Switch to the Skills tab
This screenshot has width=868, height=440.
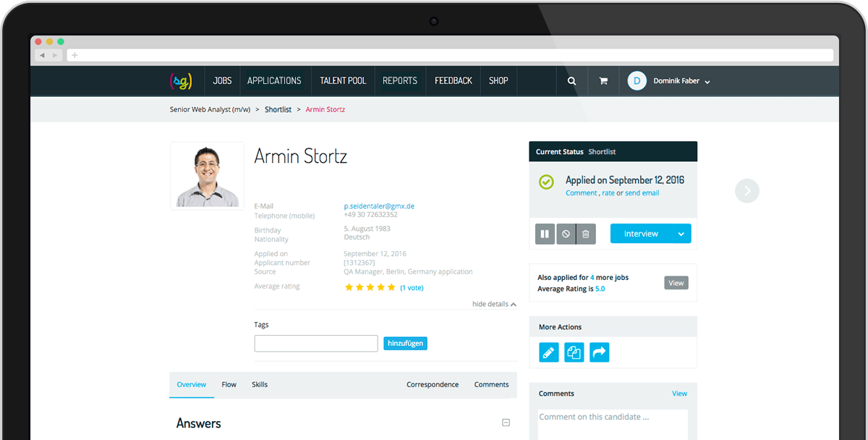click(260, 384)
